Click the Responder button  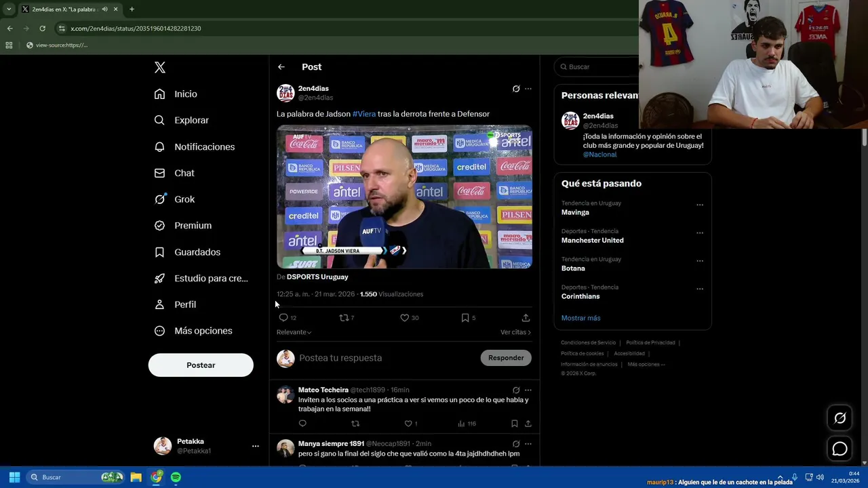pos(506,358)
